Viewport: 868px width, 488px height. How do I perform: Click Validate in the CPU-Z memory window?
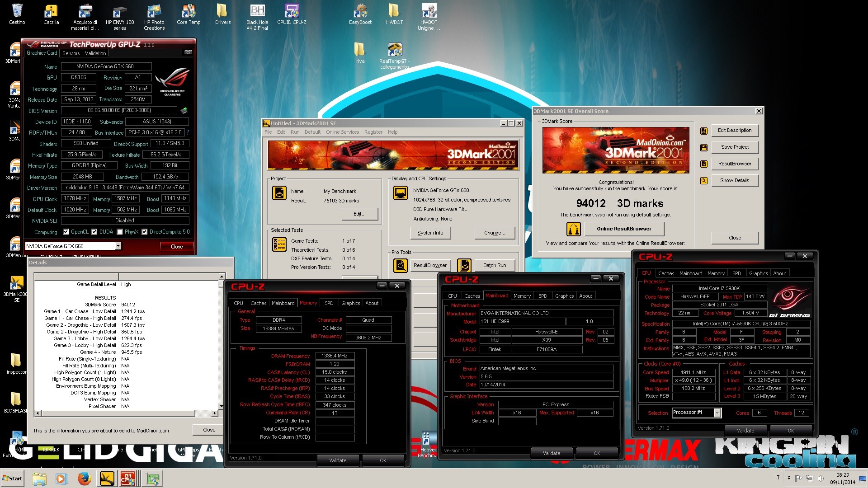[x=338, y=460]
